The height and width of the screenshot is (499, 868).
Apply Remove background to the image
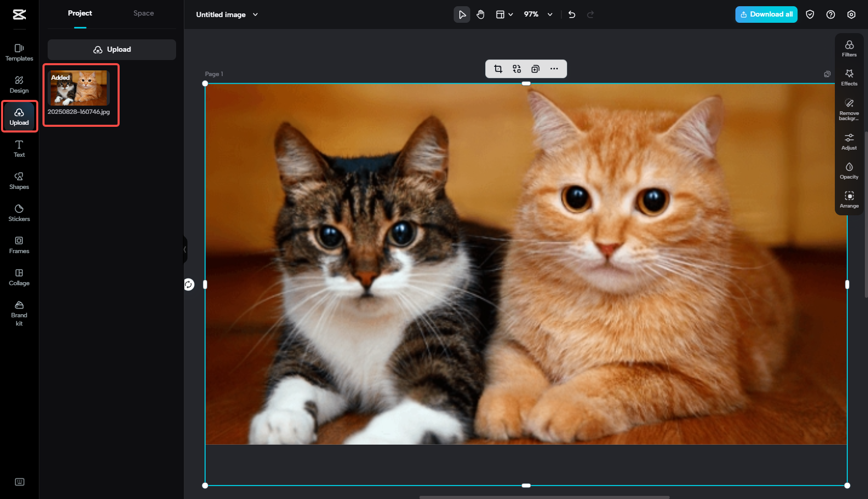849,109
